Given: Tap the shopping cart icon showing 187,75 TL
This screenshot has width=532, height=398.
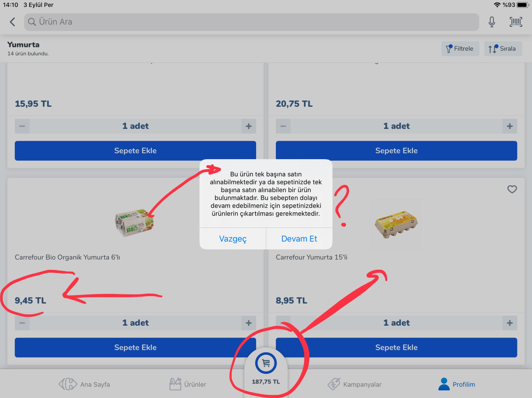Looking at the screenshot, I should [x=266, y=363].
